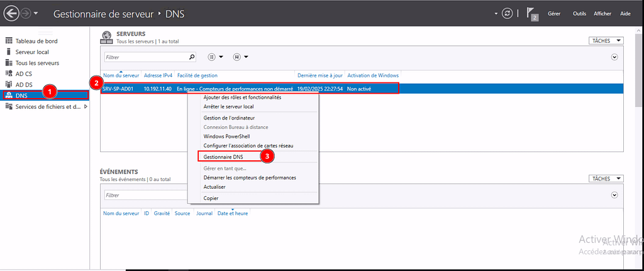Open the TÂCHES dropdown in Serveurs section
Image resolution: width=644 pixels, height=271 pixels.
coord(606,41)
